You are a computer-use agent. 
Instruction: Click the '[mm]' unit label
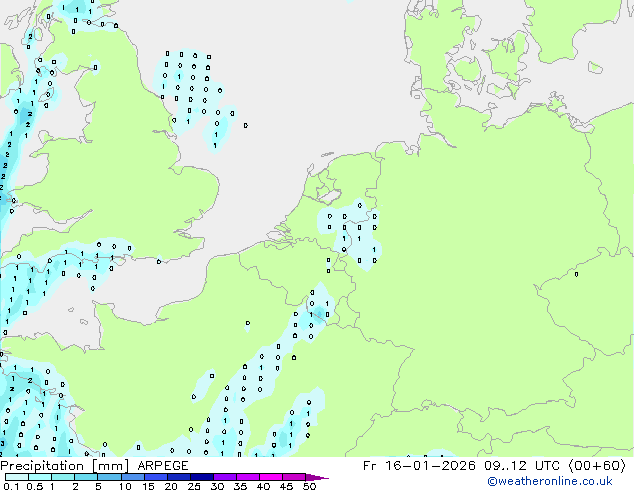click(110, 466)
